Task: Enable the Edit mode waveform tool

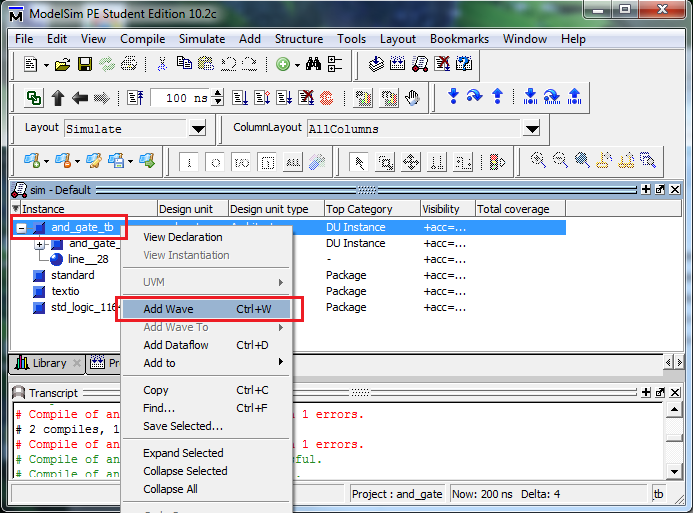Action: [x=463, y=163]
